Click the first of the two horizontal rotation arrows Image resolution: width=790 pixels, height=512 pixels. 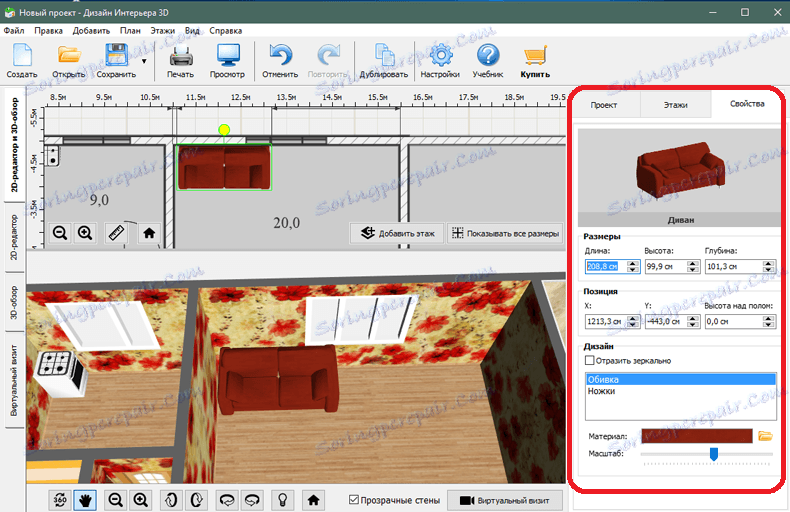pos(227,500)
